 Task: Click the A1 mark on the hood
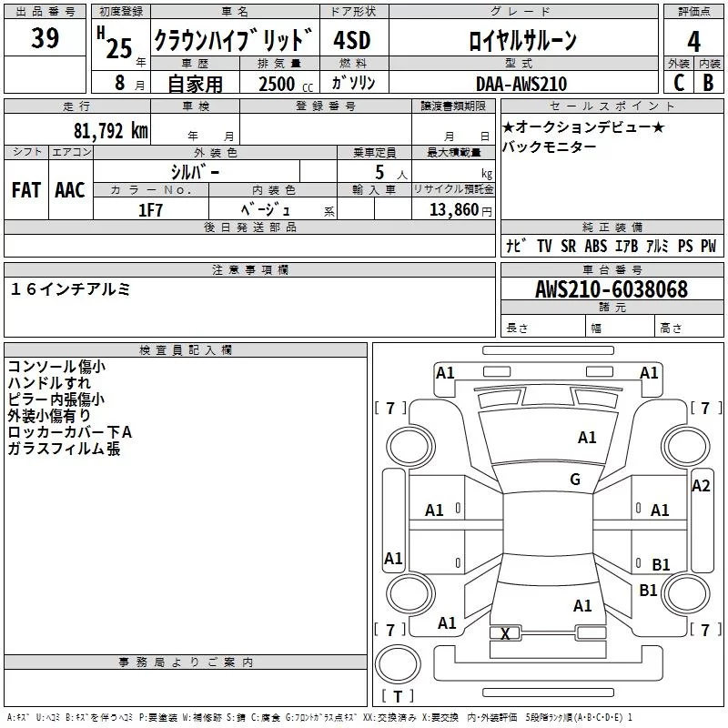coord(587,438)
